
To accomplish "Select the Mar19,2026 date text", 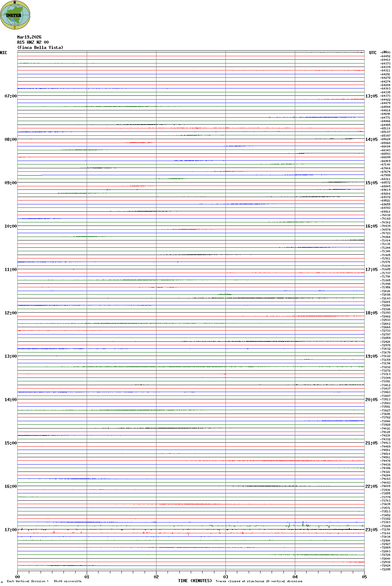I will click(x=29, y=37).
